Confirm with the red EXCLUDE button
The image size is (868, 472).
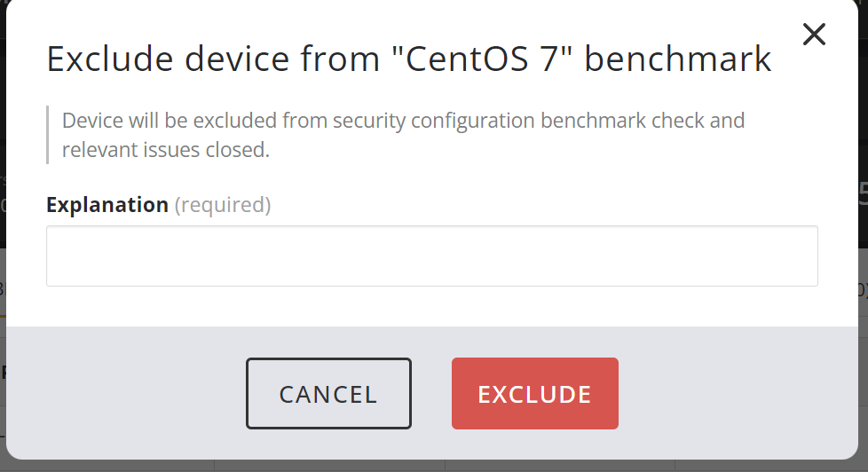[534, 393]
